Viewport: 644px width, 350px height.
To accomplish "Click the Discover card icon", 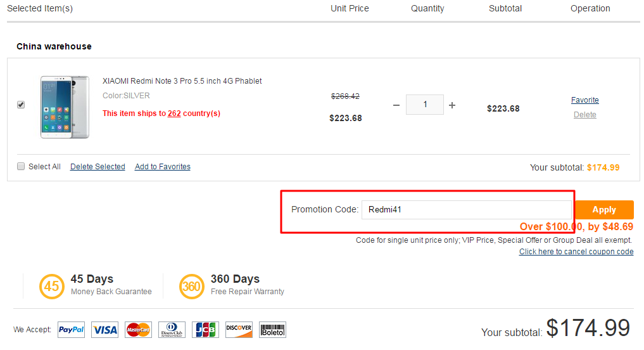I will point(239,330).
